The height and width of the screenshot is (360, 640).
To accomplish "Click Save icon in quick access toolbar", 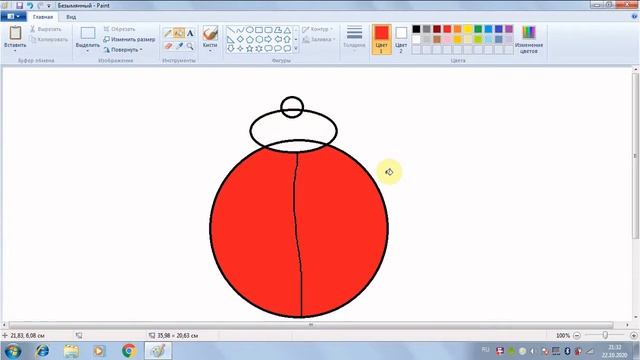I will [x=19, y=6].
